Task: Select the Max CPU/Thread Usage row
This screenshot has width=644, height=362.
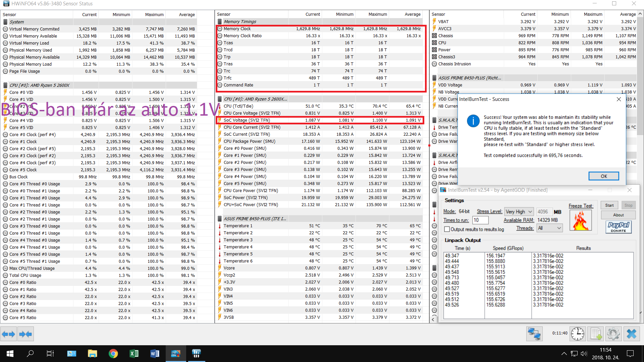Action: pyautogui.click(x=99, y=268)
